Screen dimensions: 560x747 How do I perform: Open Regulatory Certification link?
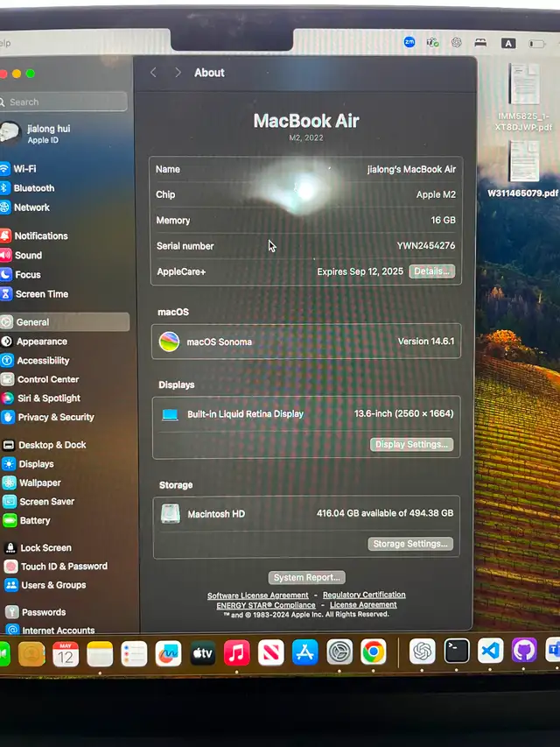tap(364, 595)
